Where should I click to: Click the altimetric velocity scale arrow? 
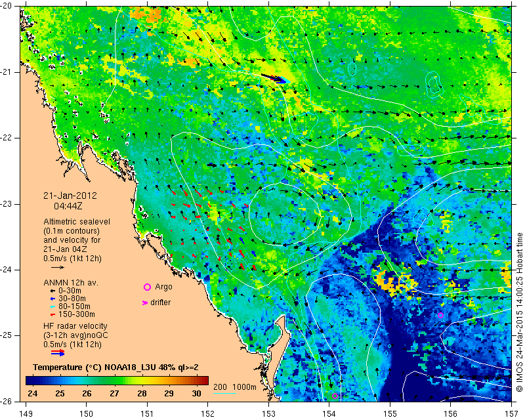pos(58,267)
